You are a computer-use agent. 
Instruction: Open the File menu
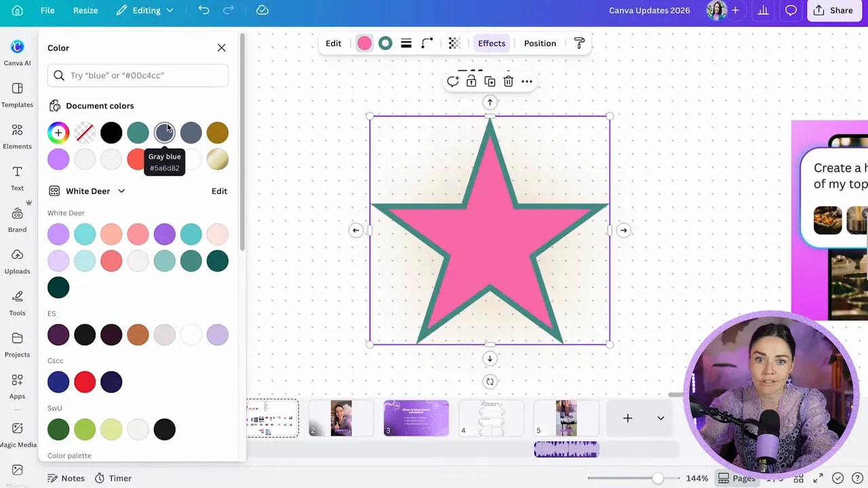[47, 10]
